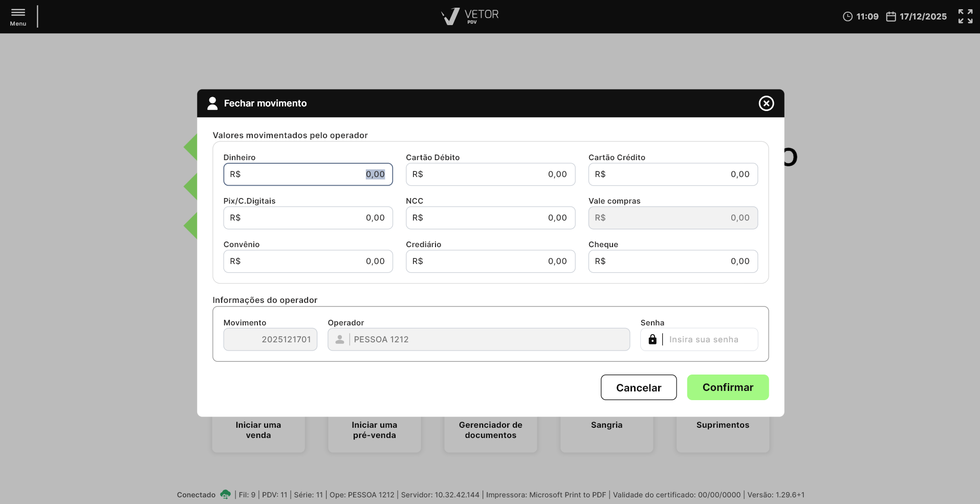Click 'Informações do operador' heading
Viewport: 980px width, 504px height.
[265, 300]
